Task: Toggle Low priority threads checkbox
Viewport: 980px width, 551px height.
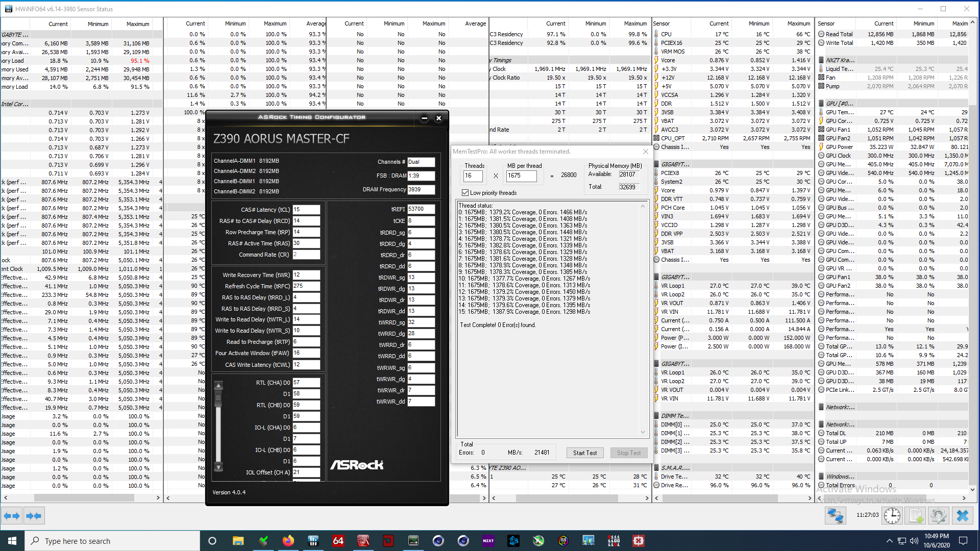Action: tap(465, 193)
